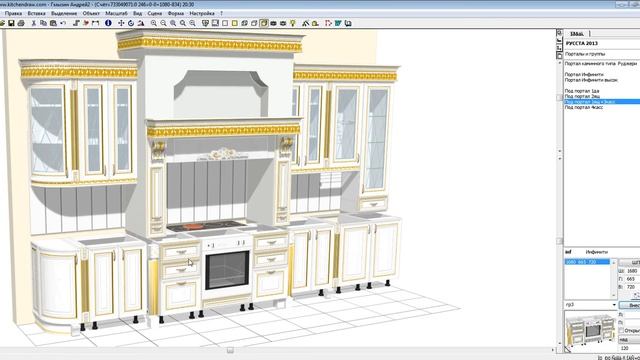The image size is (640, 360).
Task: Click the plain white square view icon
Action: (225, 23)
